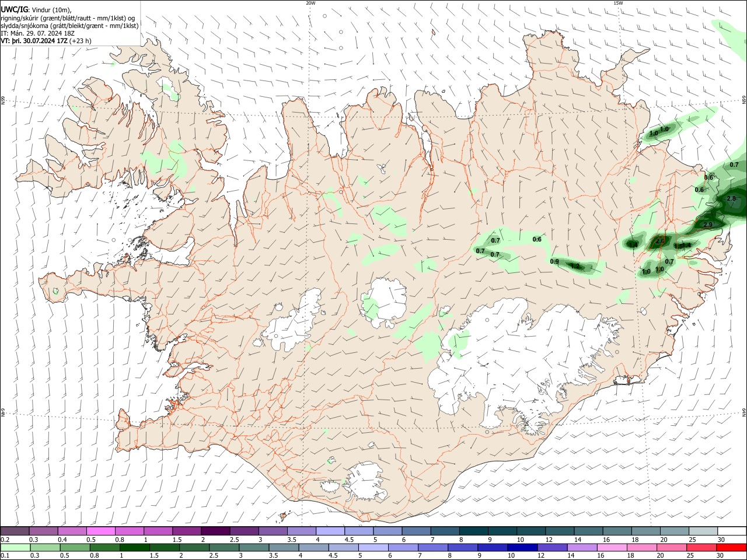The width and height of the screenshot is (747, 560).
Task: Pick the green 0.5 swatch in lower legend row
Action: tap(75, 547)
